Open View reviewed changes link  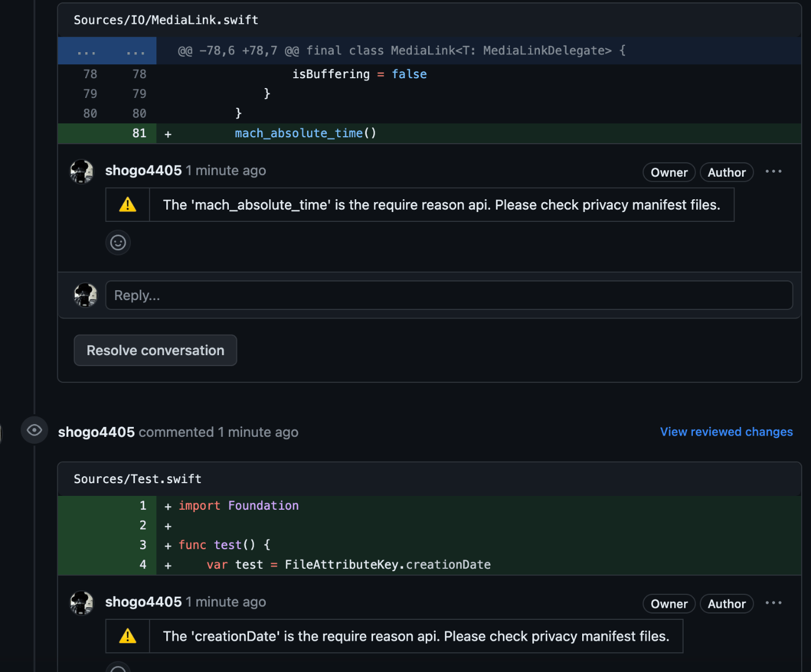(x=726, y=432)
